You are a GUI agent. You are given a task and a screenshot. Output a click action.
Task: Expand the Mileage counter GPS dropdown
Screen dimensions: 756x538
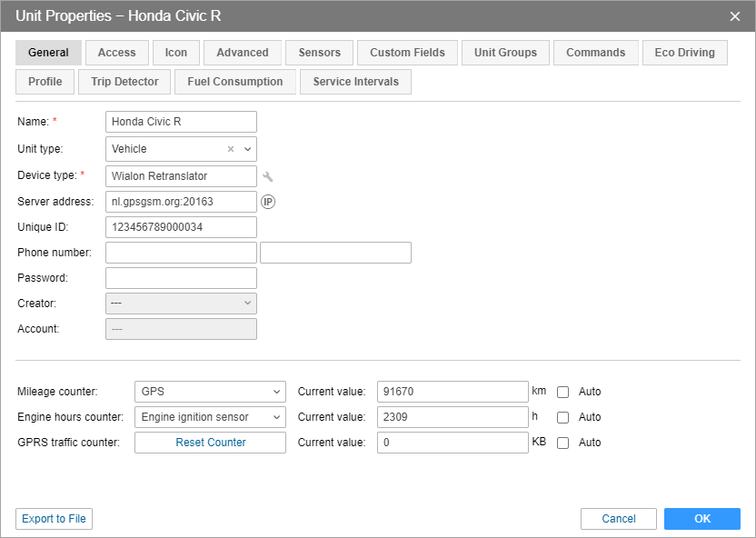coord(210,392)
